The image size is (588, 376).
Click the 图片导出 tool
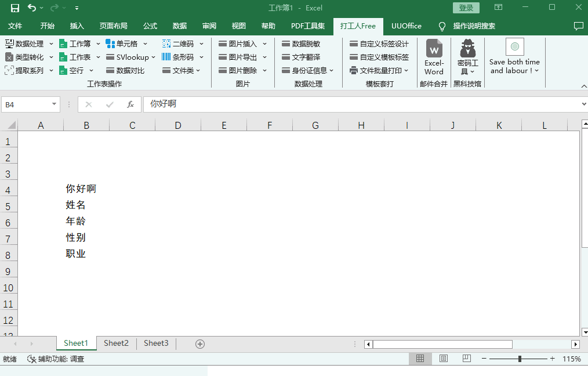238,57
